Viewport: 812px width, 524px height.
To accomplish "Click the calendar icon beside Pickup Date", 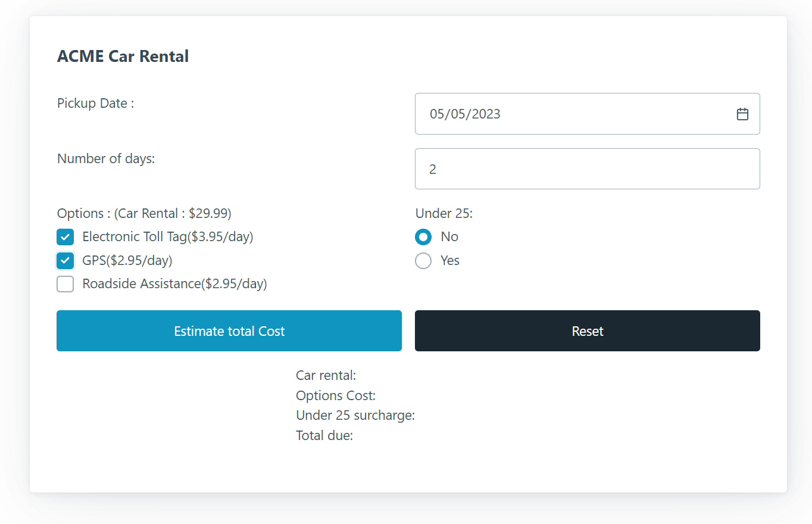I will tap(742, 114).
